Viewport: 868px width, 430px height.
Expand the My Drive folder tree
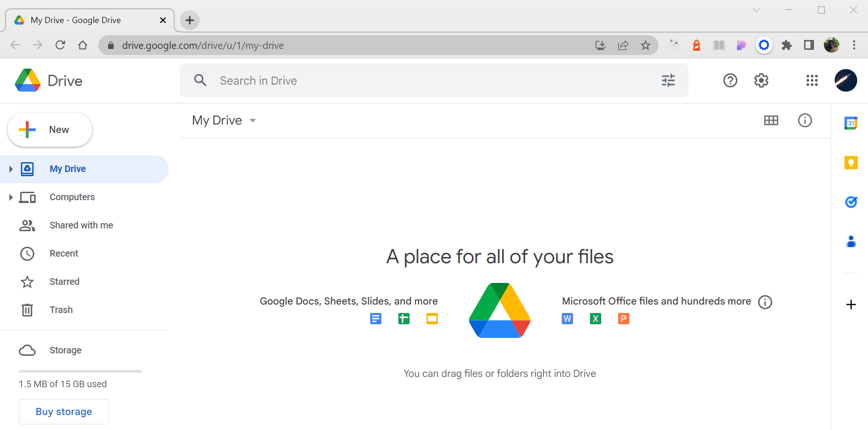click(10, 169)
